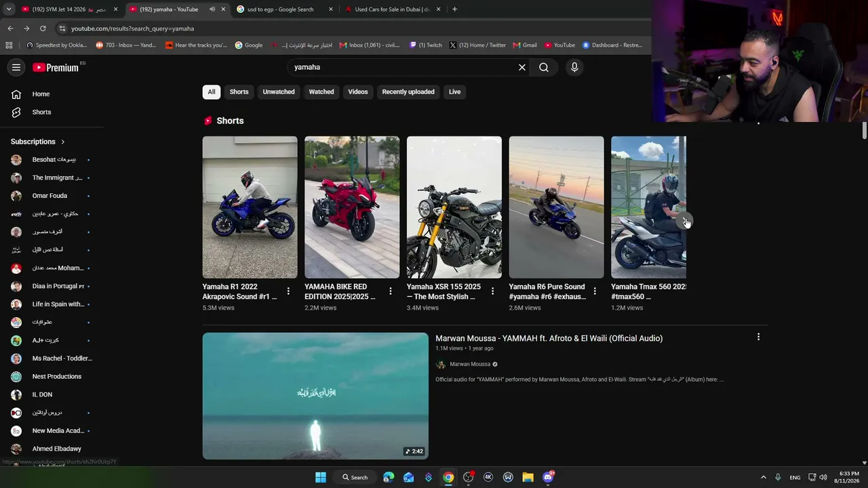
Task: Expand the Subscriptions section
Action: (x=38, y=142)
